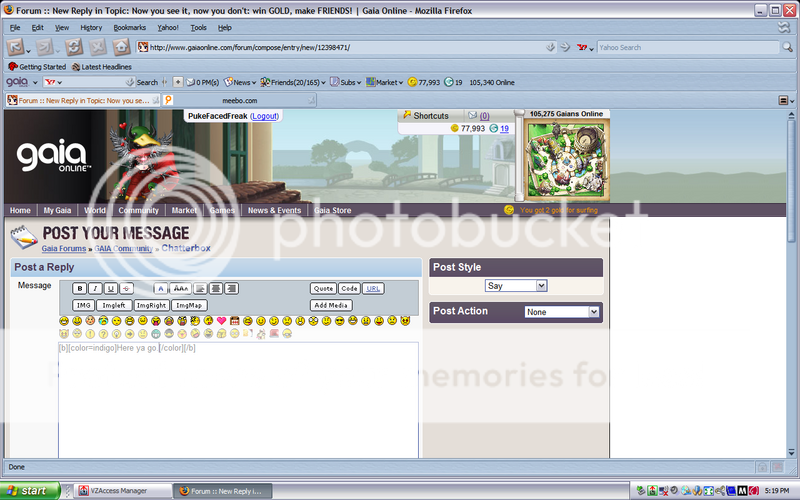
Task: Click the notepad Post Your Message icon
Action: [x=24, y=237]
